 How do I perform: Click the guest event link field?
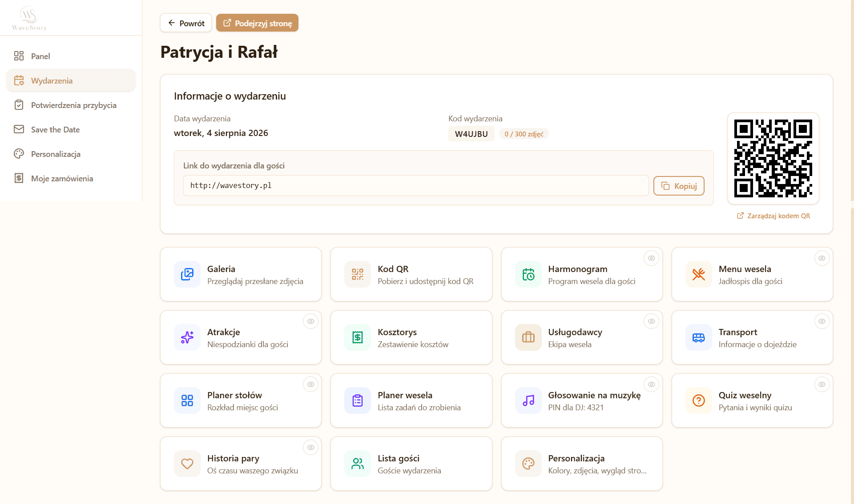pos(416,186)
